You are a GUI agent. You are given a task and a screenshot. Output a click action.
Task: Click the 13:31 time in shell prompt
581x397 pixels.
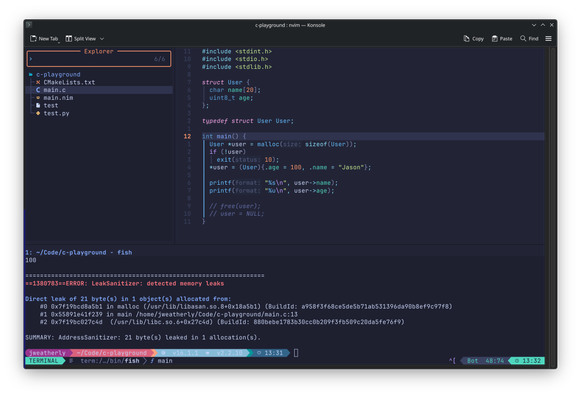coord(273,353)
